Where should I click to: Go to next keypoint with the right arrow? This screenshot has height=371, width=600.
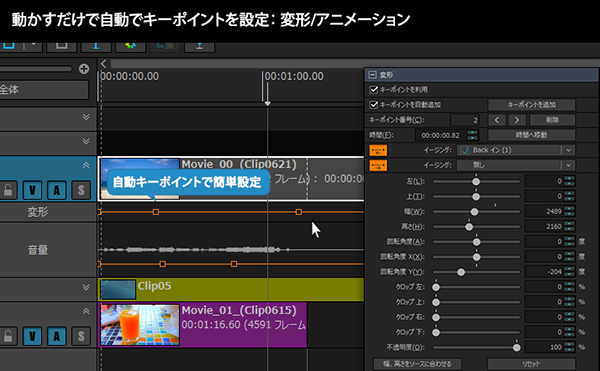coord(517,120)
